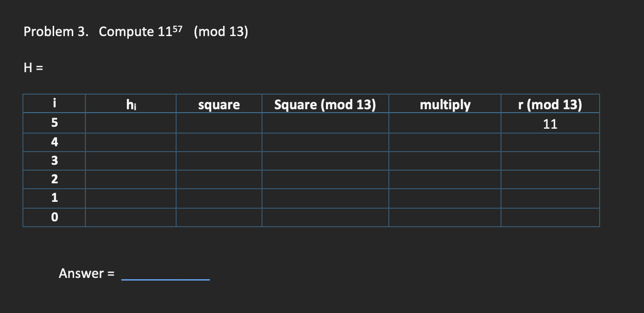
Task: Select row label 5 in the table
Action: pyautogui.click(x=54, y=123)
